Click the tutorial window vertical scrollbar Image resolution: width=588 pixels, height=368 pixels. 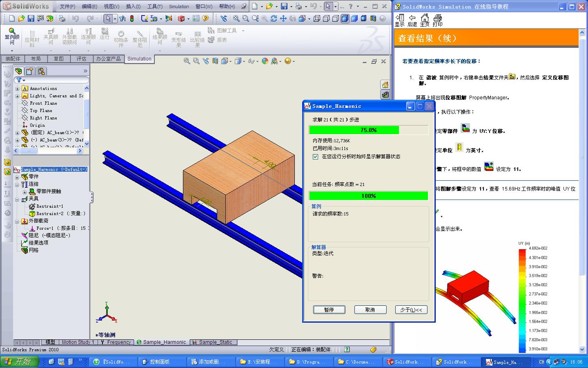tap(582, 191)
